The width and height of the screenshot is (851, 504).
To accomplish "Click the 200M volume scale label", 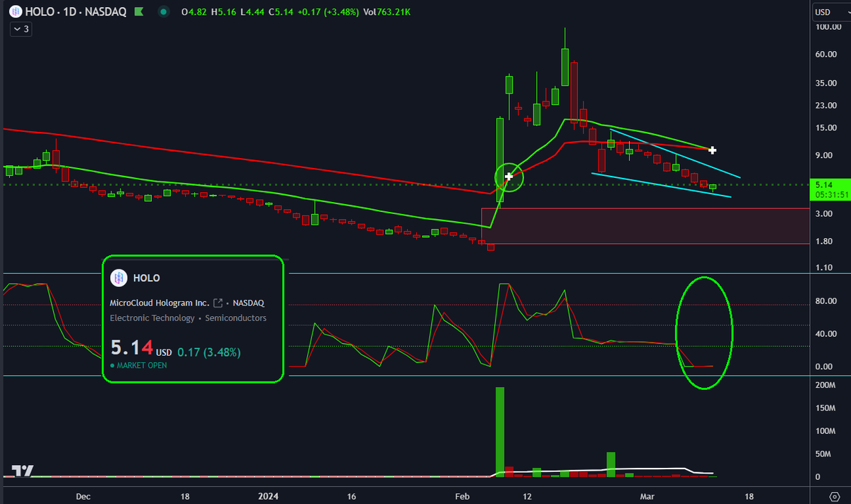I will coord(825,385).
